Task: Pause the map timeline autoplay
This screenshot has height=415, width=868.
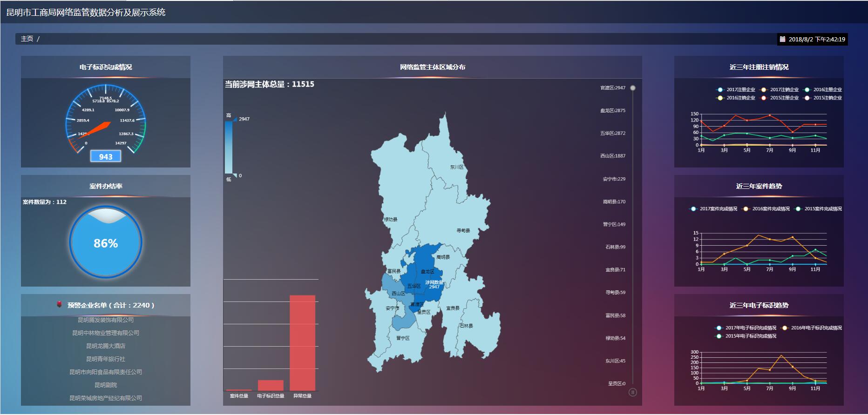Action: 632,392
